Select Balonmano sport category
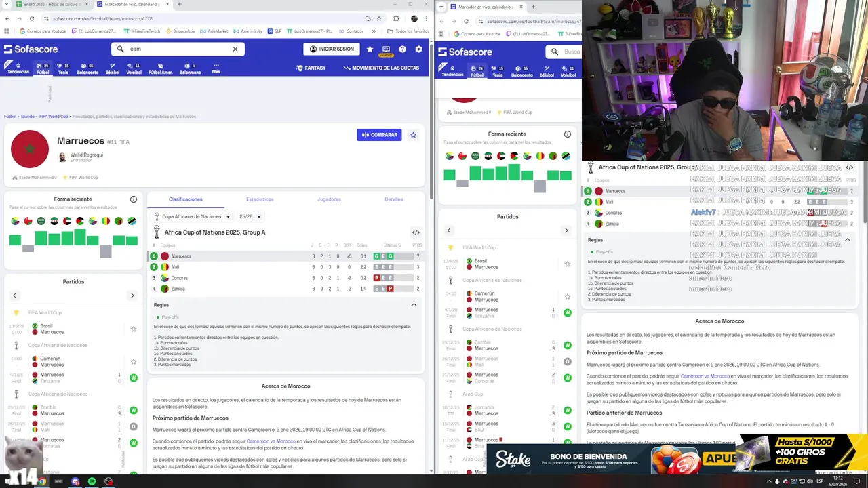868x488 pixels. [190, 68]
